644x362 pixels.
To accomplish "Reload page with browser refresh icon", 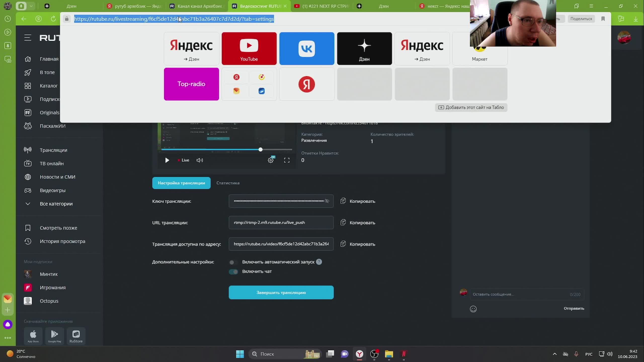I will click(x=53, y=19).
